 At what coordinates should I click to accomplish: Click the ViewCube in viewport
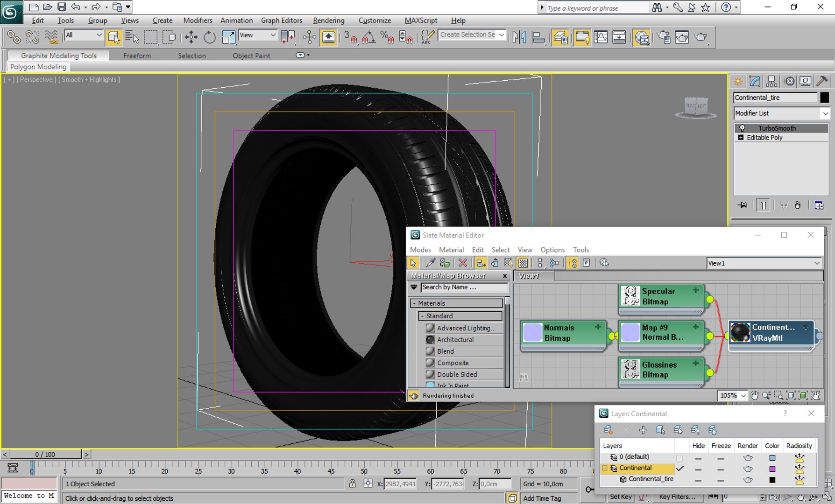coord(696,107)
